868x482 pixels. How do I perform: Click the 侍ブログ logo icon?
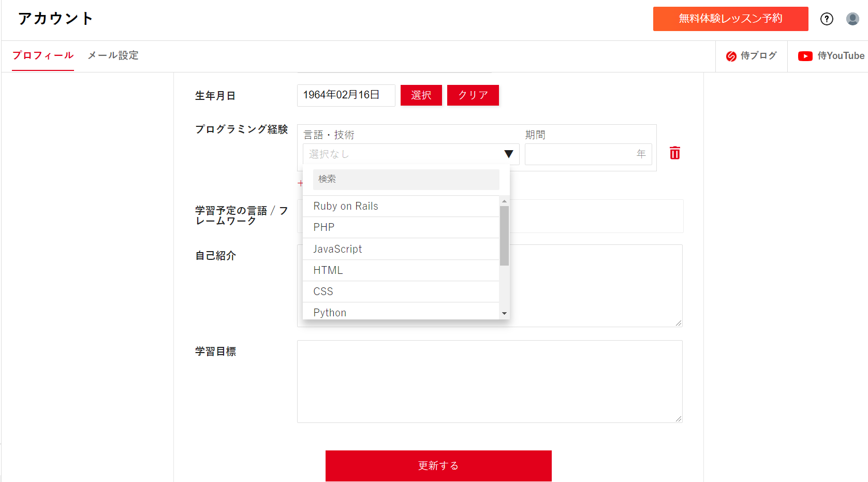[x=731, y=56]
